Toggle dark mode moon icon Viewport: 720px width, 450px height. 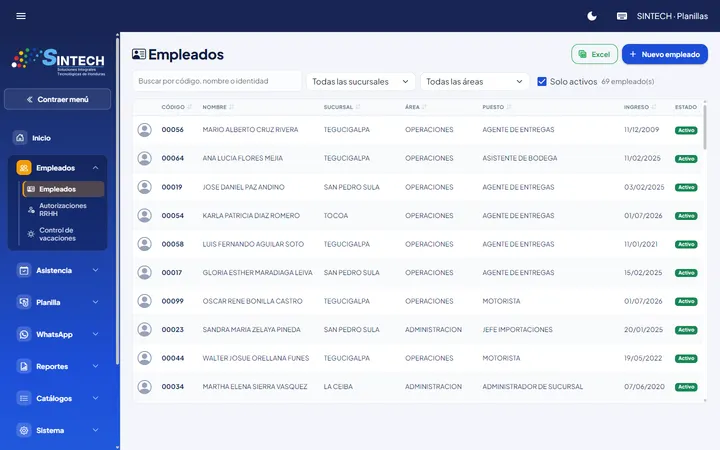(592, 16)
